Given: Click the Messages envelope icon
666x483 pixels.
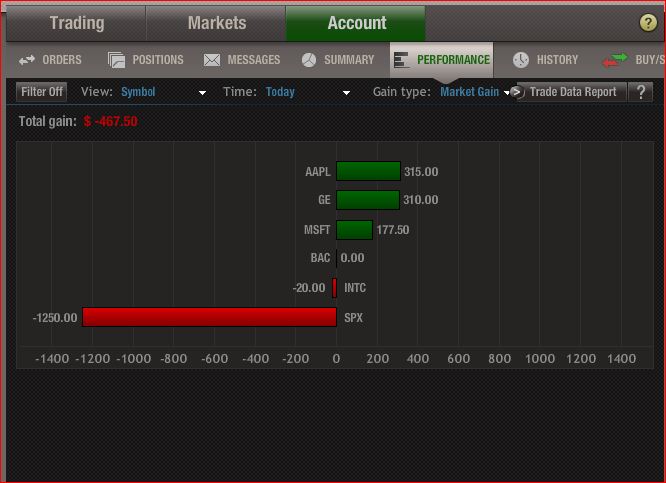Looking at the screenshot, I should pos(212,60).
